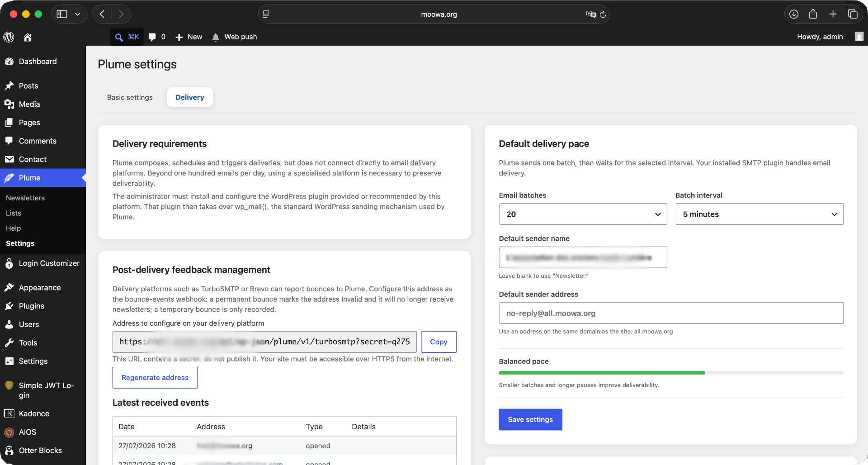Open the Batch interval dropdown
The image size is (868, 465).
[759, 214]
